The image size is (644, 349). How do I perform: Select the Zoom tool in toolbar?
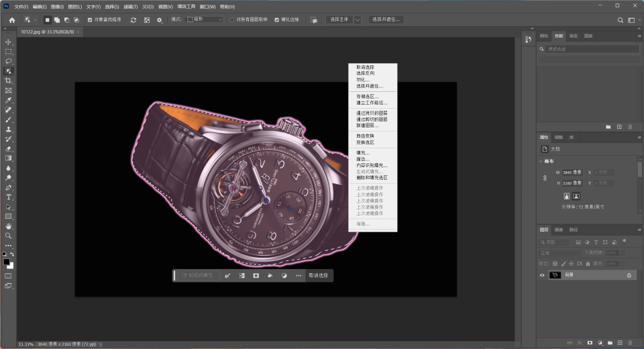point(9,236)
